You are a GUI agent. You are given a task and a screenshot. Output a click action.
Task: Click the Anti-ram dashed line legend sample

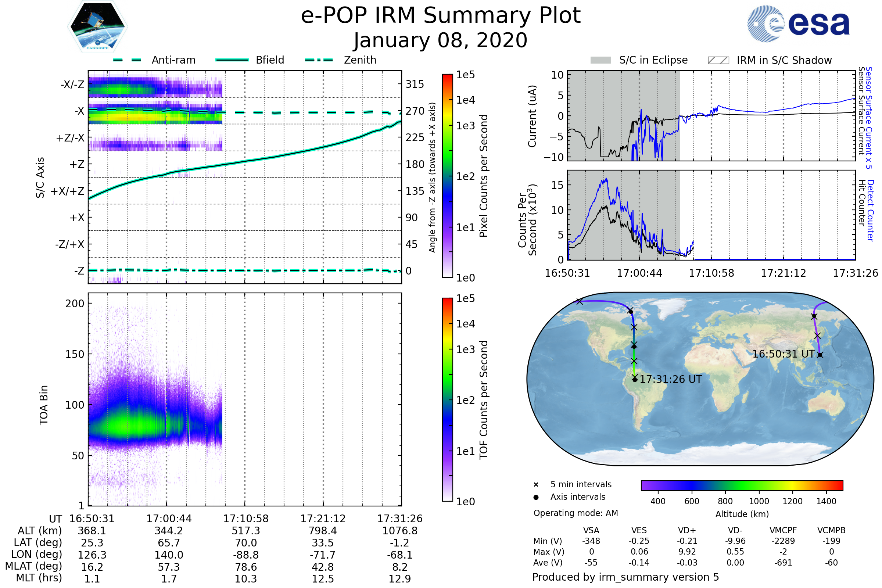(127, 60)
